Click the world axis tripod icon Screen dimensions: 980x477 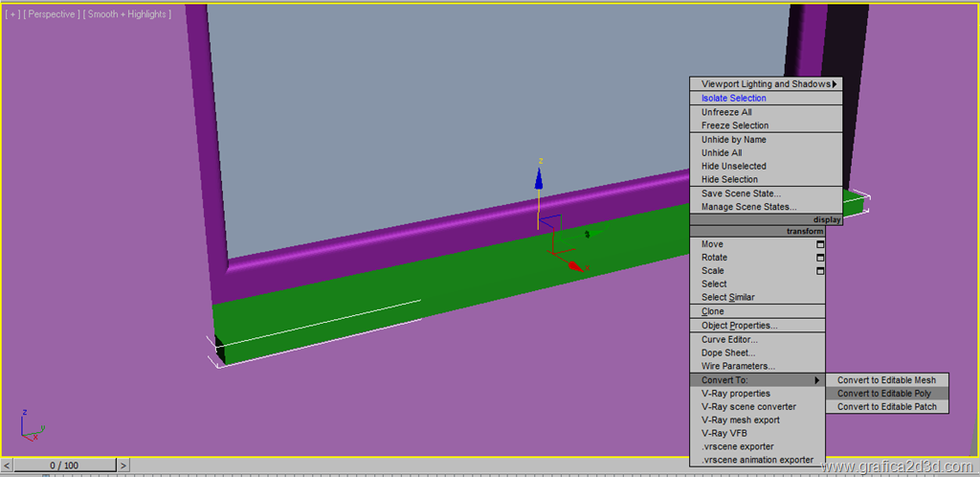pyautogui.click(x=30, y=427)
